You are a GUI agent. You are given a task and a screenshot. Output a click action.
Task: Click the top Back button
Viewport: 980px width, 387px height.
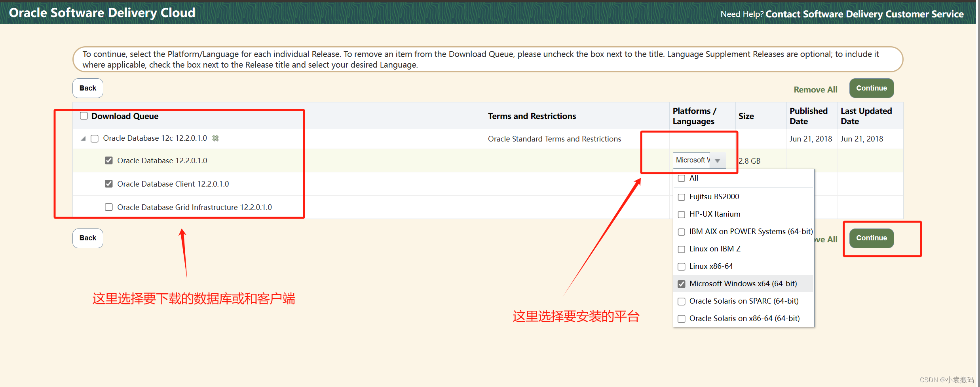(x=88, y=88)
